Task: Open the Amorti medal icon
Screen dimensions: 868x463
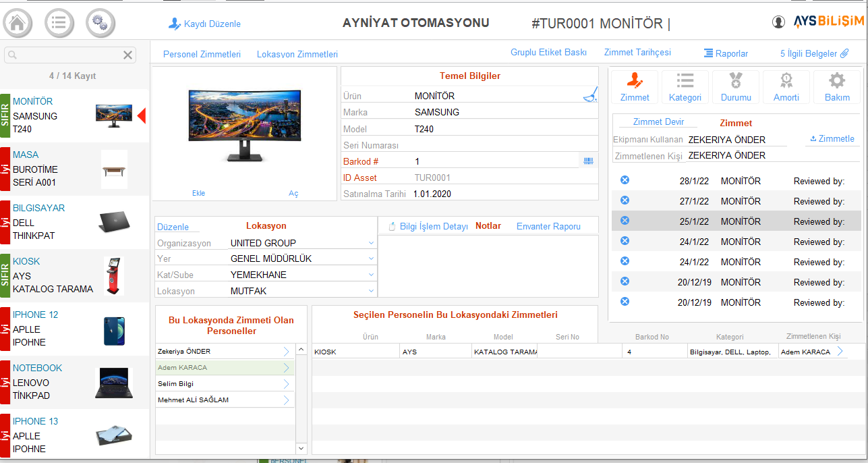Action: coord(786,87)
